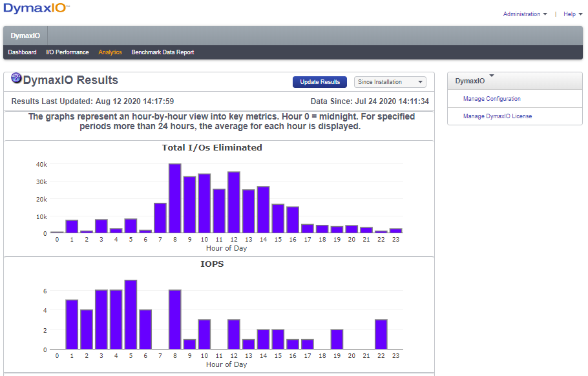The width and height of the screenshot is (588, 376).
Task: Select DymaxIO in the gray navigation bar
Action: tap(25, 36)
